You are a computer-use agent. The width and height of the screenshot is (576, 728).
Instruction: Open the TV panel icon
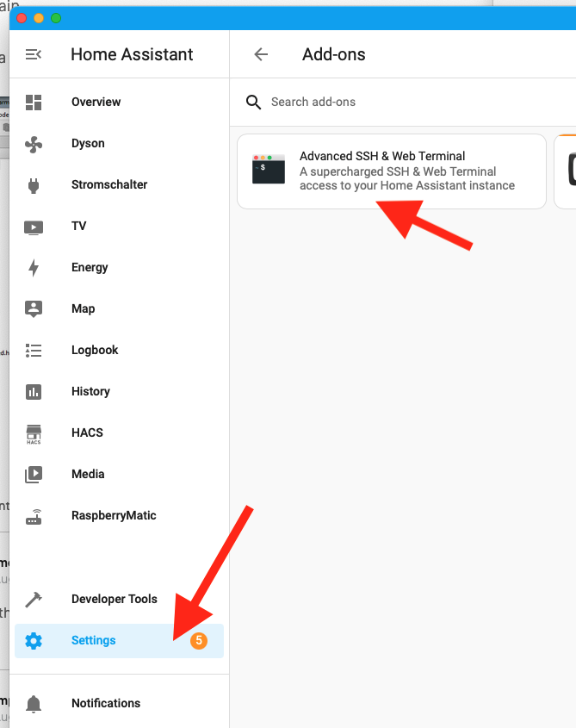click(34, 227)
